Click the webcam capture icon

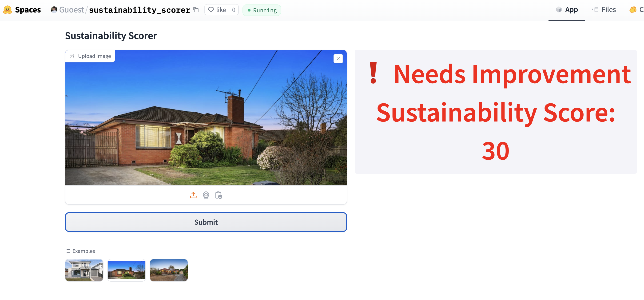tap(206, 195)
